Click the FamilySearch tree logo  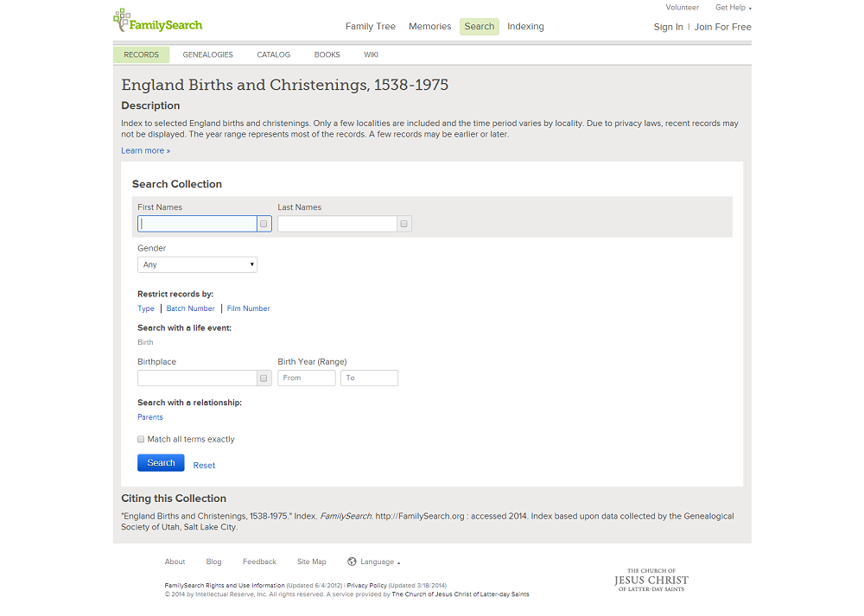157,21
